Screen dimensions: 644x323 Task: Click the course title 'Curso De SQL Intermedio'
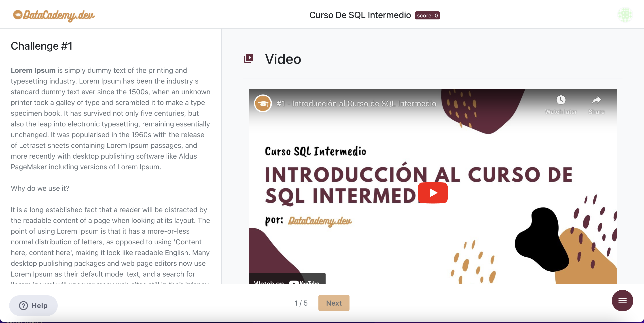coord(360,15)
